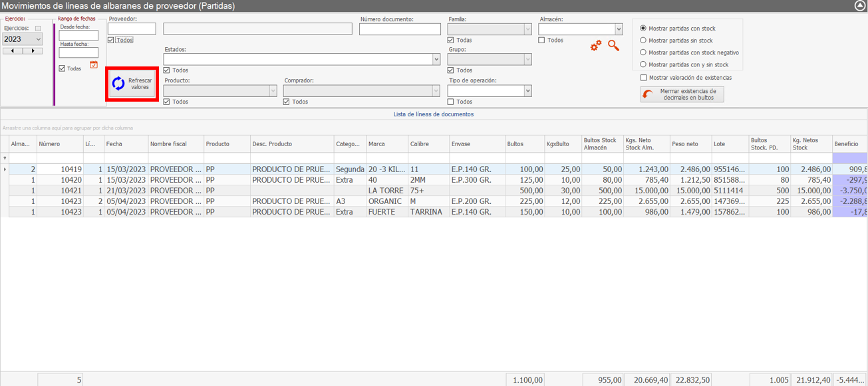Collapse the filter panel with the top-right arrow
Image resolution: width=868 pixels, height=386 pixels.
(859, 5)
